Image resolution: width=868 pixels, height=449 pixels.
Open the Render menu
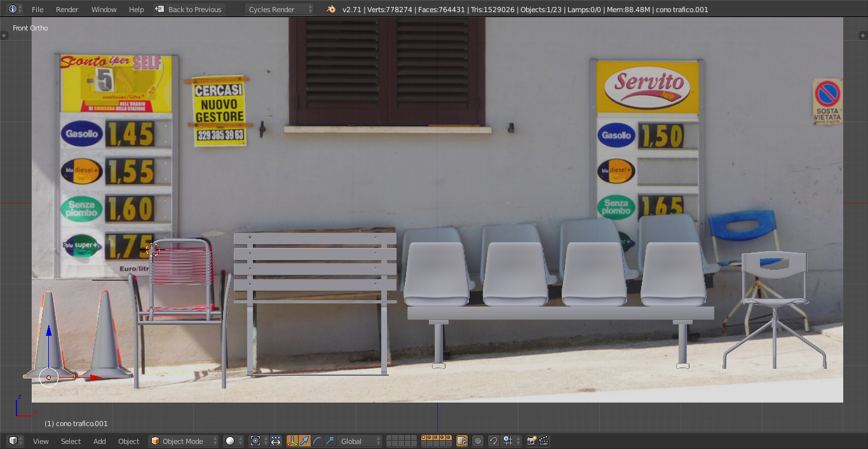[67, 10]
